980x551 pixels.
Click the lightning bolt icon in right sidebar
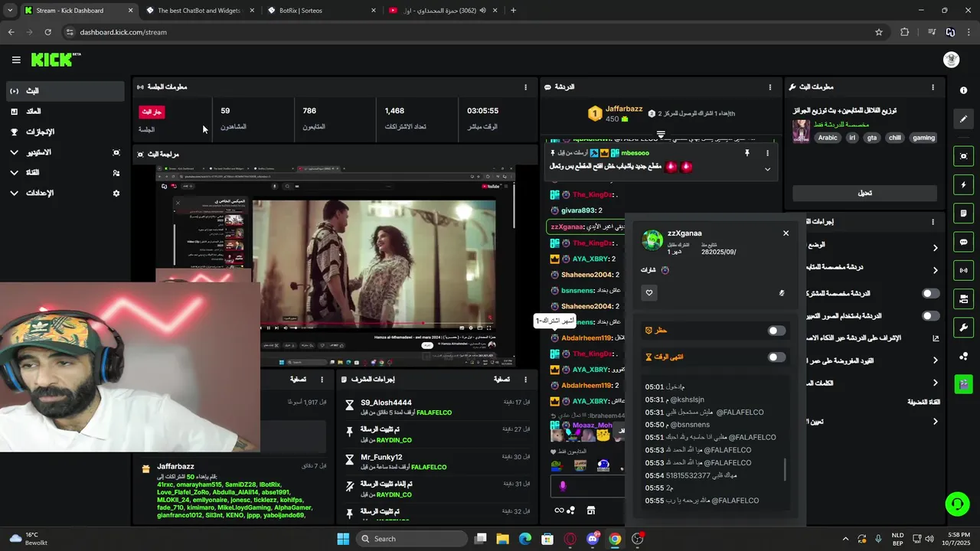pos(963,185)
